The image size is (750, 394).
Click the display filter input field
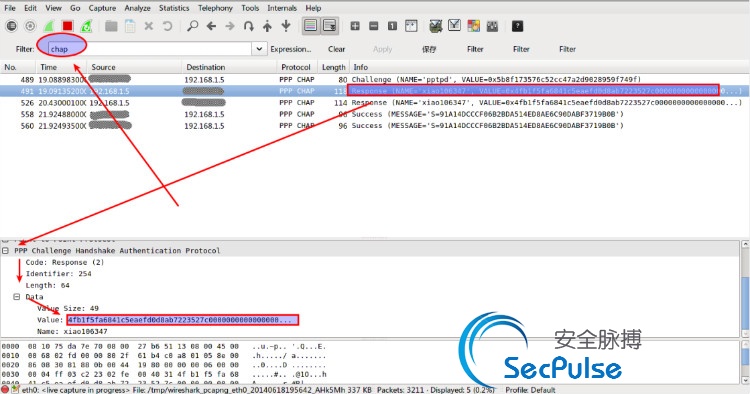(149, 49)
